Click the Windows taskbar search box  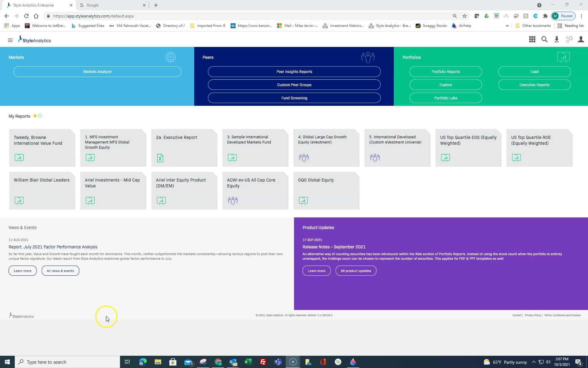coord(67,362)
